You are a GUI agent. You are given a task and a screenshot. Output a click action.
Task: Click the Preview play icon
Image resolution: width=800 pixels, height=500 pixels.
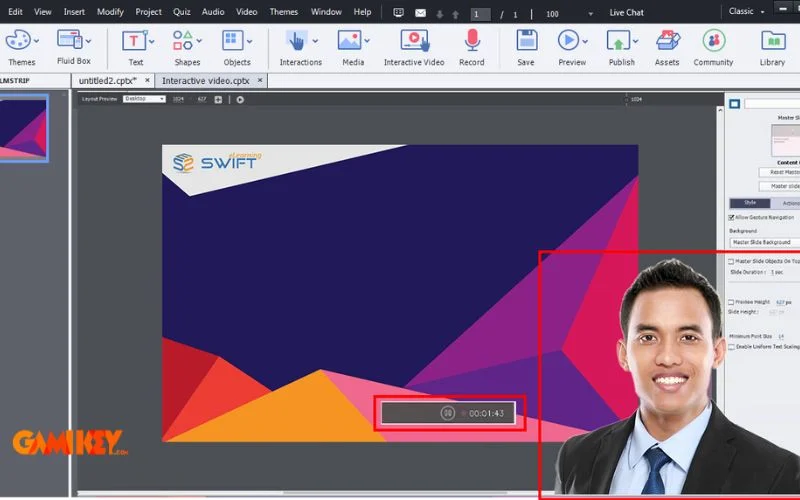point(568,40)
